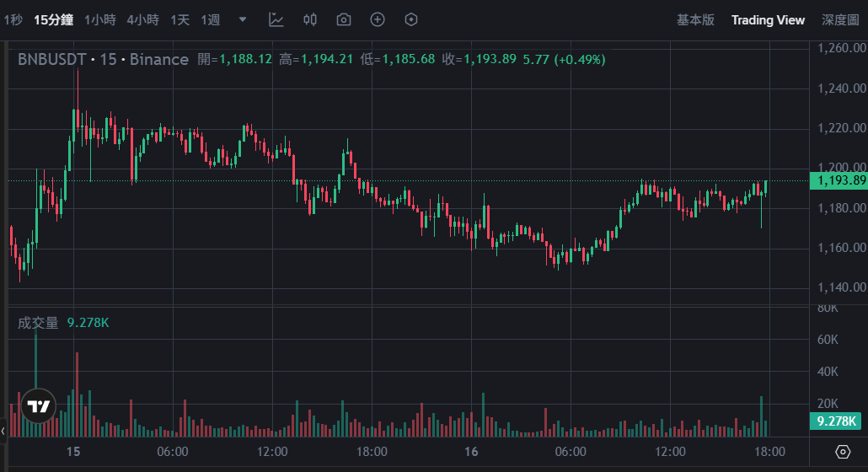The height and width of the screenshot is (472, 868).
Task: Open the more time intervals dropdown
Action: pos(243,19)
